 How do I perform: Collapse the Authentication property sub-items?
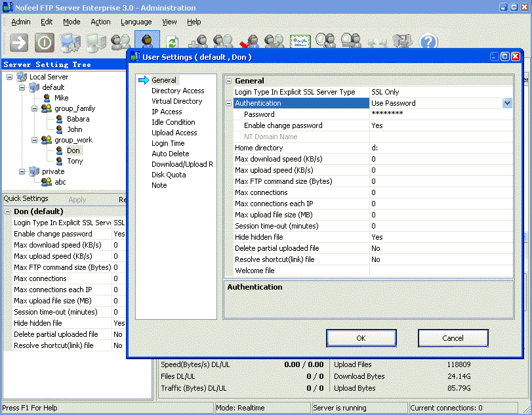pyautogui.click(x=229, y=103)
